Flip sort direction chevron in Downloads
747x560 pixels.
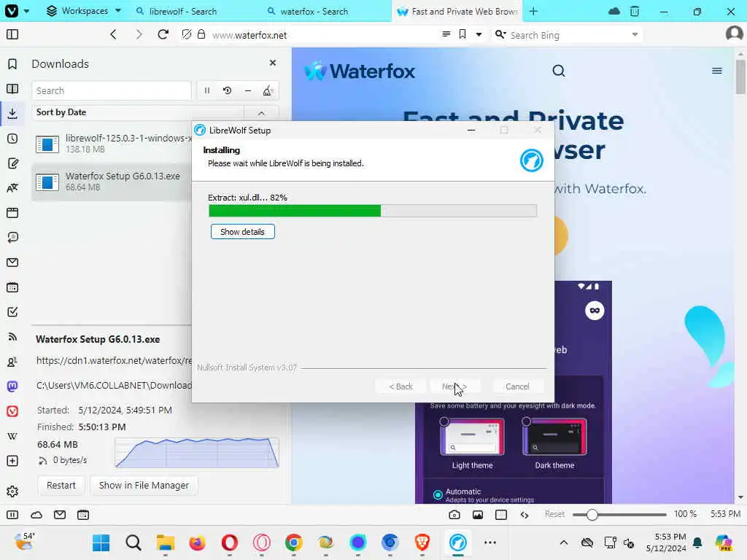coord(261,113)
